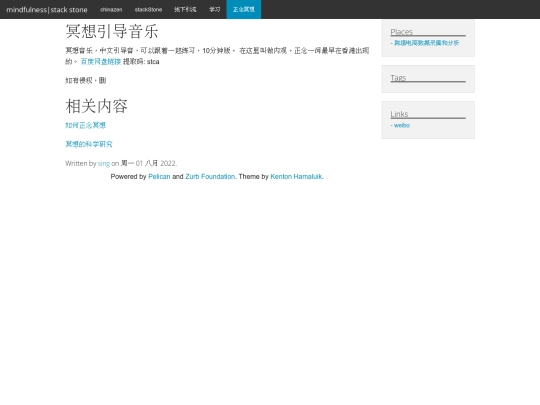Follow the Pelican footer link
540x405 pixels.
point(159,177)
